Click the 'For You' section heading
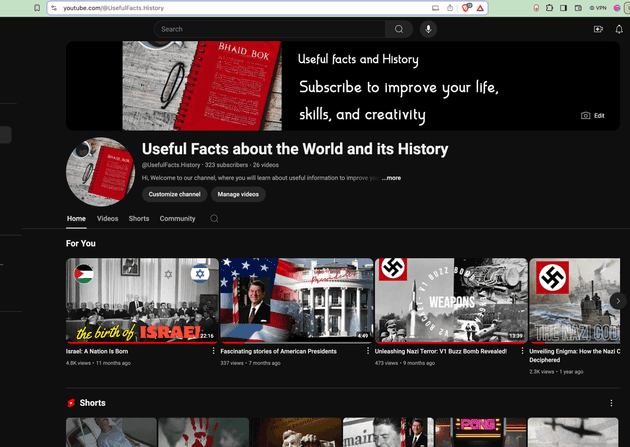 pyautogui.click(x=81, y=243)
